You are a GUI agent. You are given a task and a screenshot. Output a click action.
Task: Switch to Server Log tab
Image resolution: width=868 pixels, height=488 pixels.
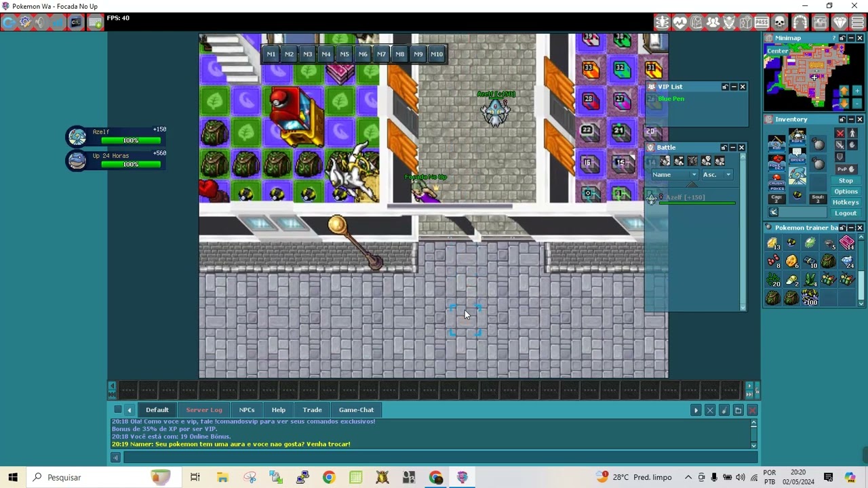click(204, 410)
